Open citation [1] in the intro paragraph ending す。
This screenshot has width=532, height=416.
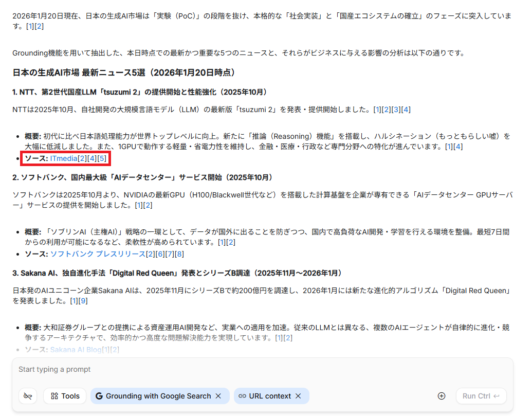30,26
